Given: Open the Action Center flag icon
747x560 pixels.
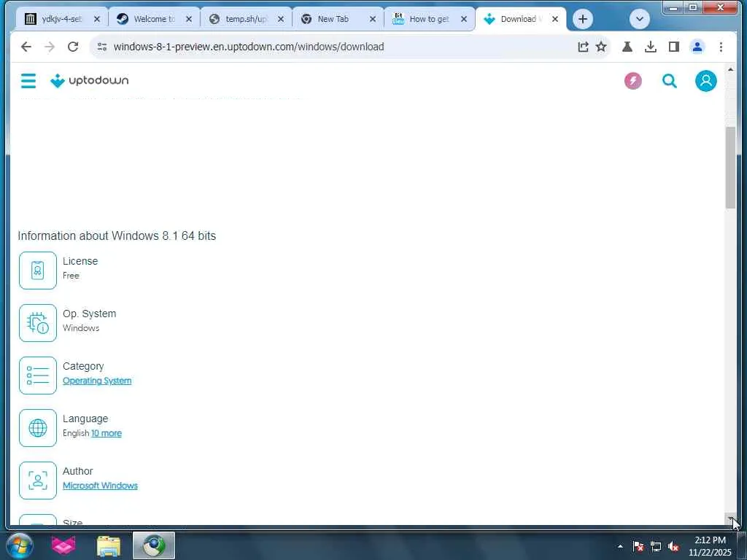Looking at the screenshot, I should coord(638,546).
